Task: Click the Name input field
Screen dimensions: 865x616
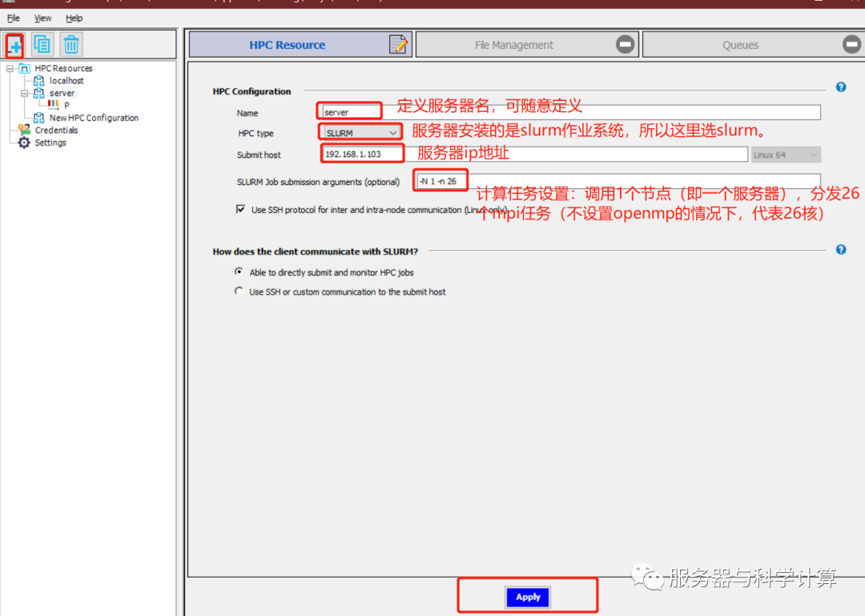Action: click(572, 112)
